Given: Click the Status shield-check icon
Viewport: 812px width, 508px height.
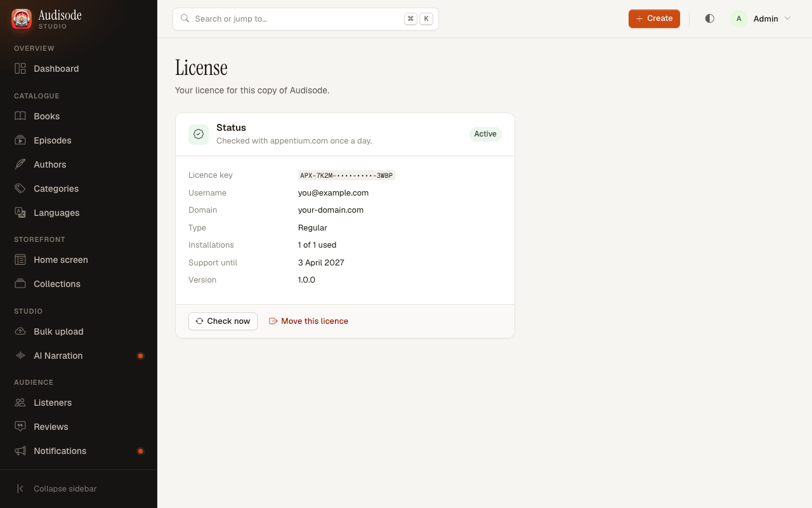Looking at the screenshot, I should [199, 134].
